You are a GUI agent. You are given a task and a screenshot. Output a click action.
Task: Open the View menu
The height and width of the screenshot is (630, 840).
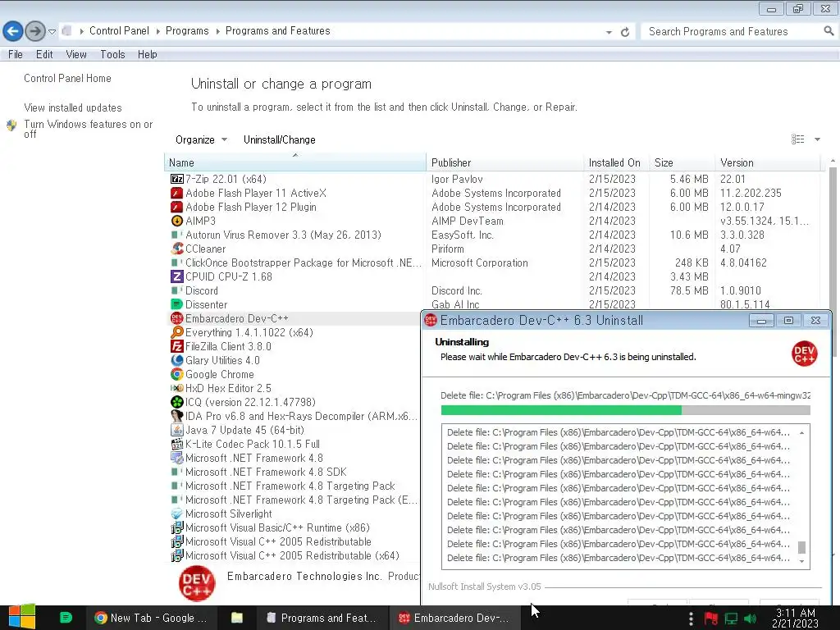pyautogui.click(x=76, y=54)
